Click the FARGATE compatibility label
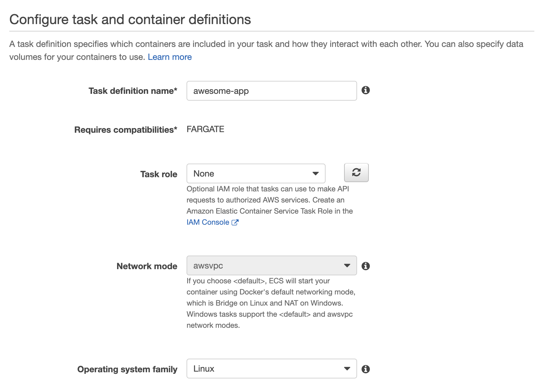Viewport: 543px width, 392px height. (x=205, y=129)
